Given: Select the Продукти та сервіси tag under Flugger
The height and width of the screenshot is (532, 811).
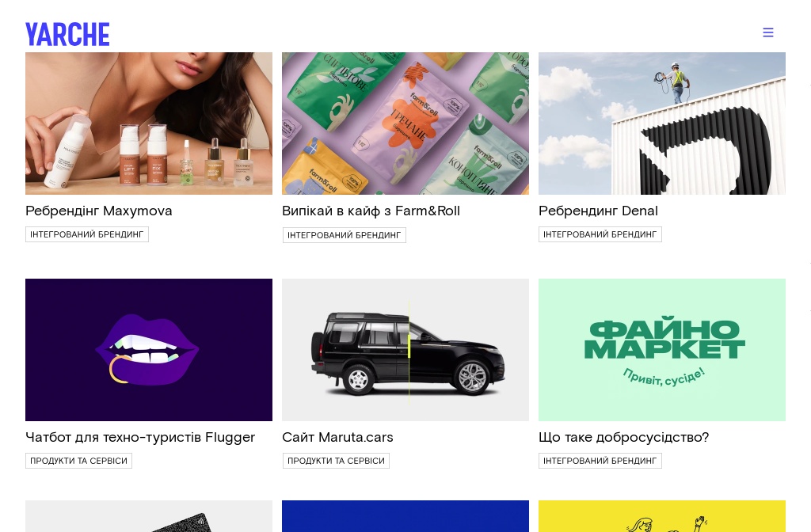Looking at the screenshot, I should 78,461.
